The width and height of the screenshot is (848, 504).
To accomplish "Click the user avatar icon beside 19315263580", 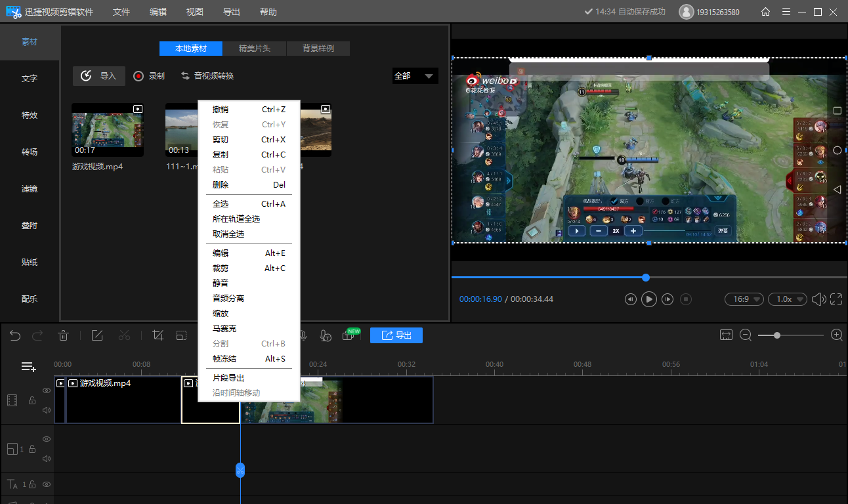I will pyautogui.click(x=686, y=12).
